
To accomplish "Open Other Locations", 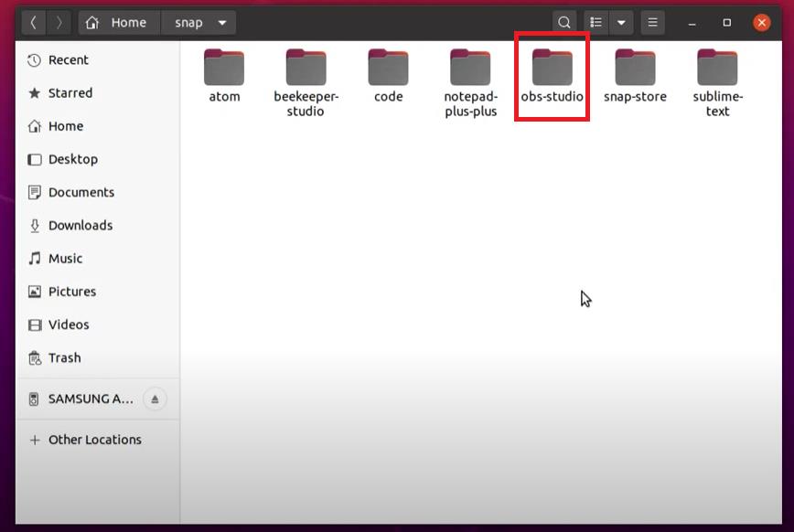I will 97,440.
